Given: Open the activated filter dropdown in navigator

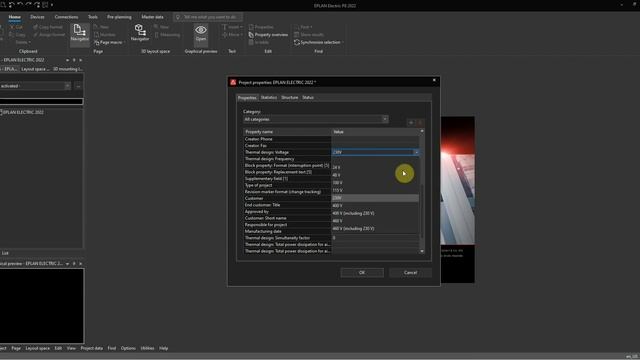Looking at the screenshot, I should click(x=67, y=86).
